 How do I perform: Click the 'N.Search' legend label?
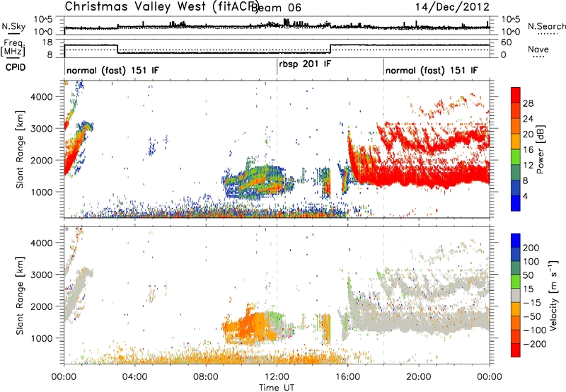coord(546,26)
